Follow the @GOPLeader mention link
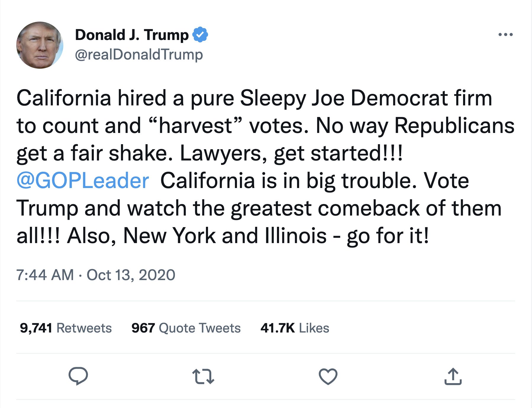The width and height of the screenshot is (532, 408). pyautogui.click(x=83, y=180)
